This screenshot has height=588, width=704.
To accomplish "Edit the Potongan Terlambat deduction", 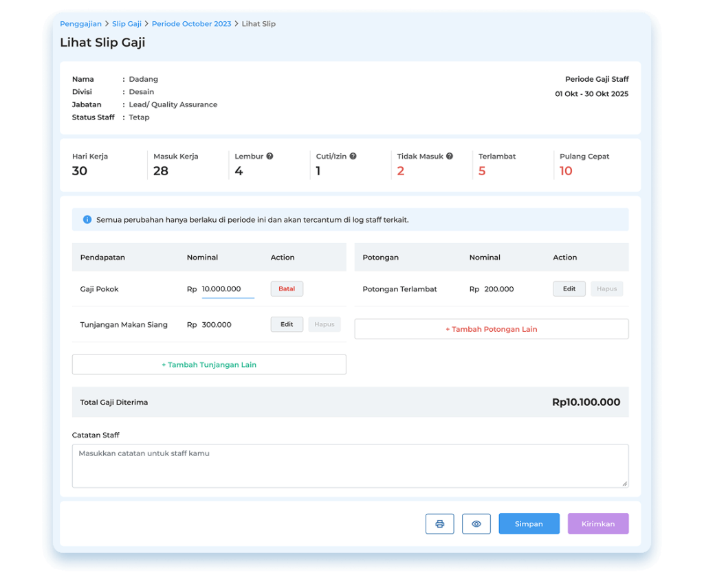I will point(569,289).
